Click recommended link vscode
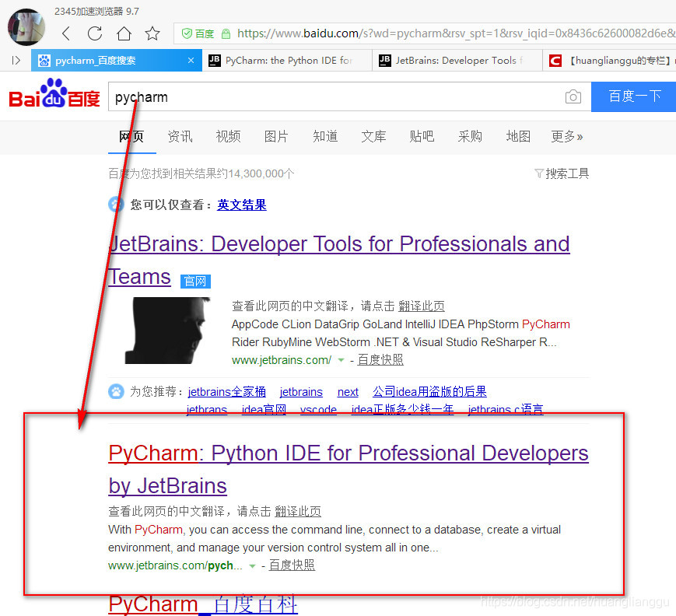 [x=318, y=408]
